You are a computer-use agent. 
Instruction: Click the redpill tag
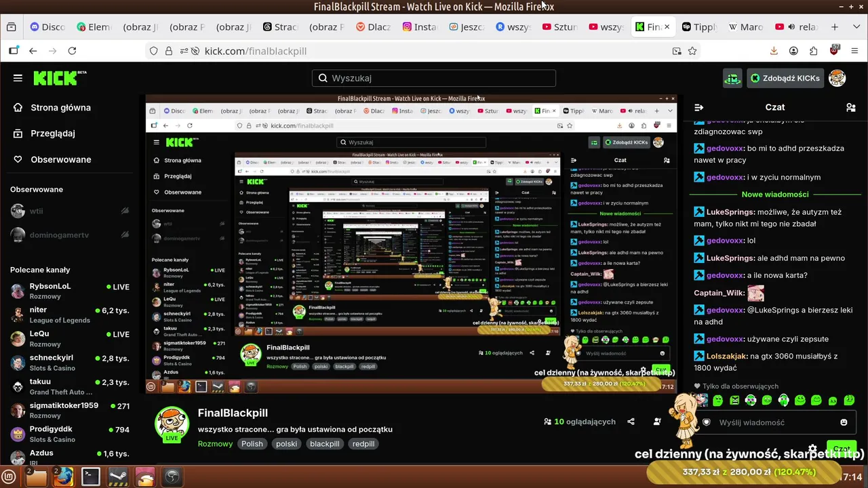click(364, 444)
